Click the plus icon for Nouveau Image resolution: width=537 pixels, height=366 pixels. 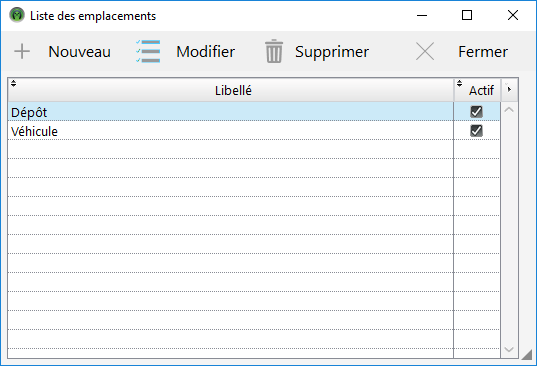22,52
